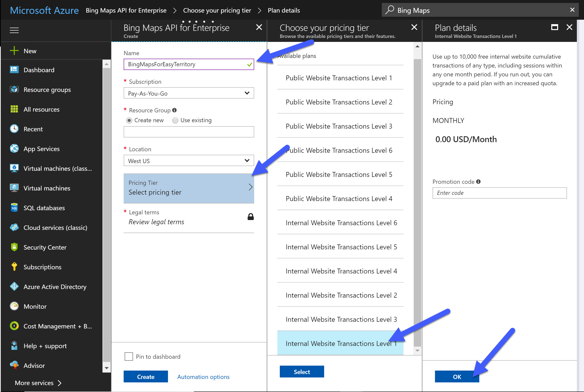Click the Cloud services (classic) icon
584x392 pixels.
[14, 227]
